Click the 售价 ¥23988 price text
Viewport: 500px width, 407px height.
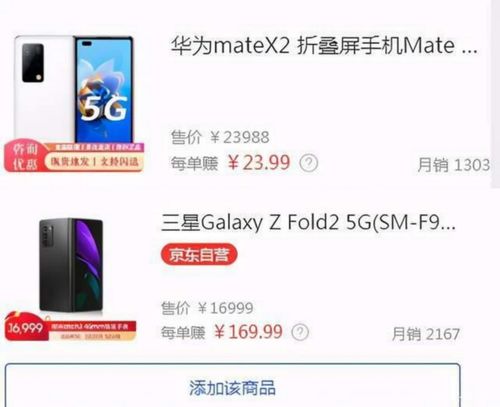(220, 137)
